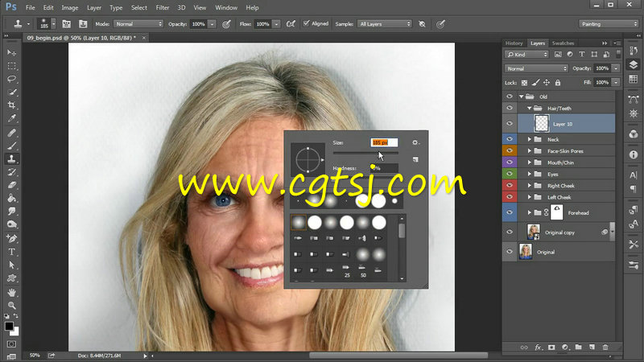Select the Quick Selection tool

[11, 93]
